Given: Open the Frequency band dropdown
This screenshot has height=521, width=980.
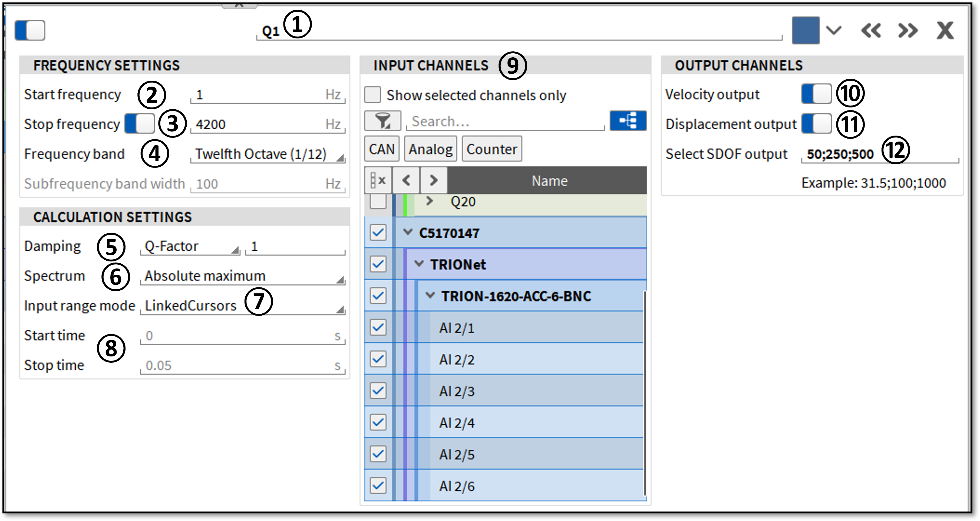Looking at the screenshot, I should coord(268,154).
